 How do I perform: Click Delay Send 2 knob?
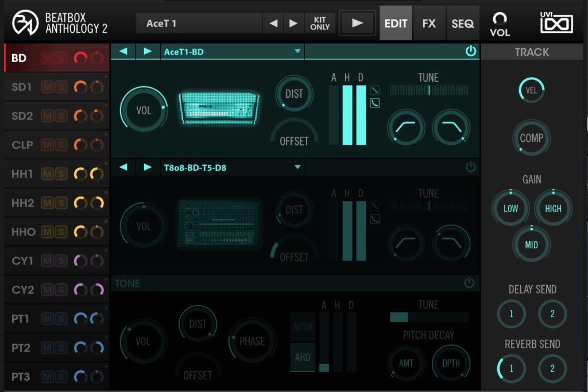(552, 314)
